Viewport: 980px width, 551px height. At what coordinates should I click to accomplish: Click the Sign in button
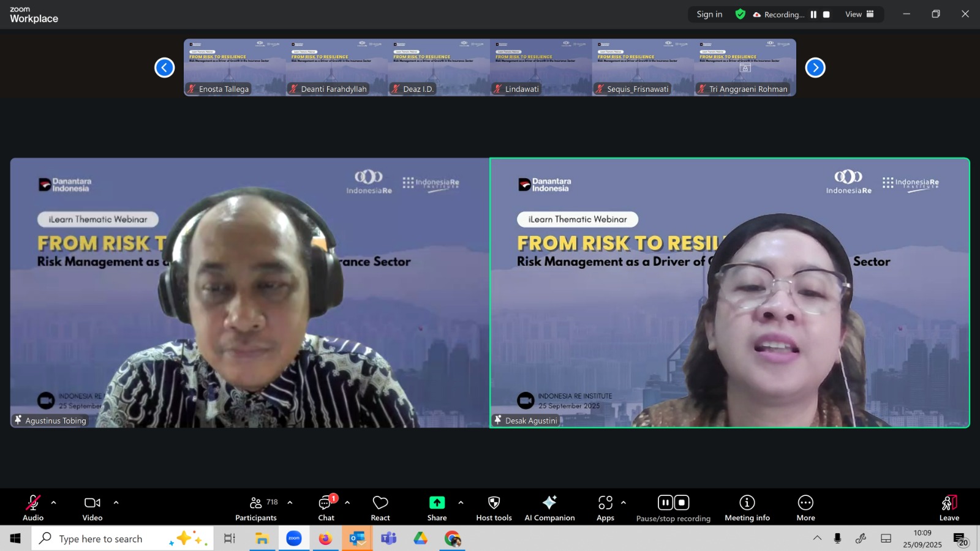tap(709, 14)
